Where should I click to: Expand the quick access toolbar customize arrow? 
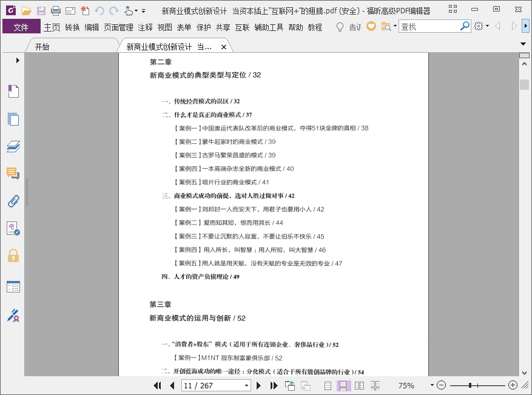point(144,11)
